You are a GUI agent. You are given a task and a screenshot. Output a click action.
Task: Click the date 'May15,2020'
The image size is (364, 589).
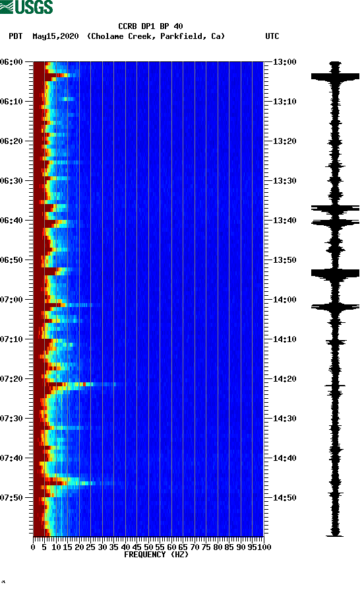pyautogui.click(x=55, y=36)
